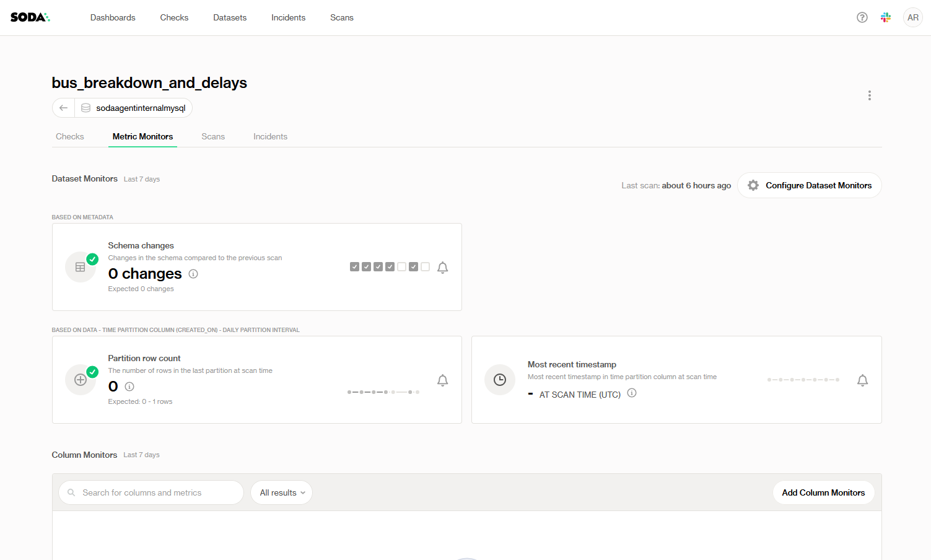Viewport: 931px width, 560px height.
Task: Open the three-dot dataset options menu
Action: [869, 95]
